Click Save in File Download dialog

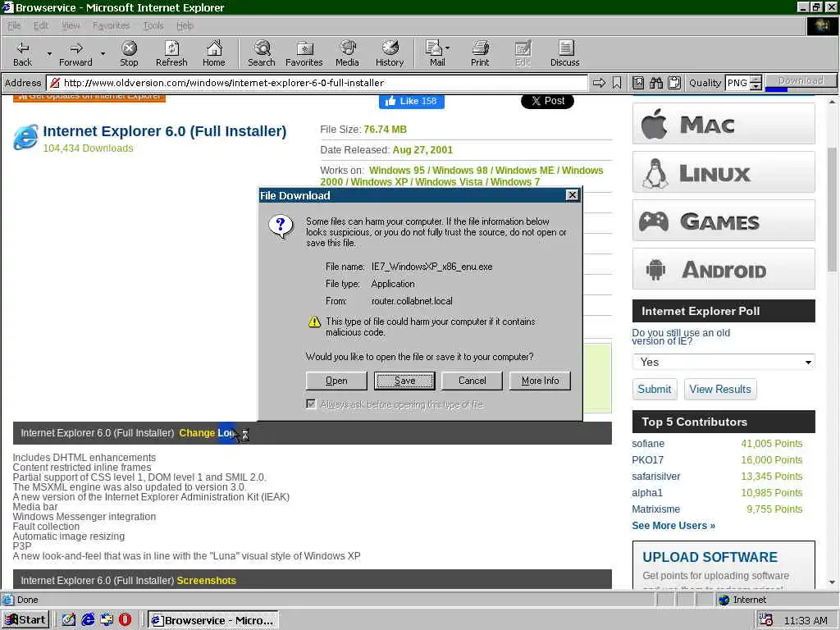404,381
